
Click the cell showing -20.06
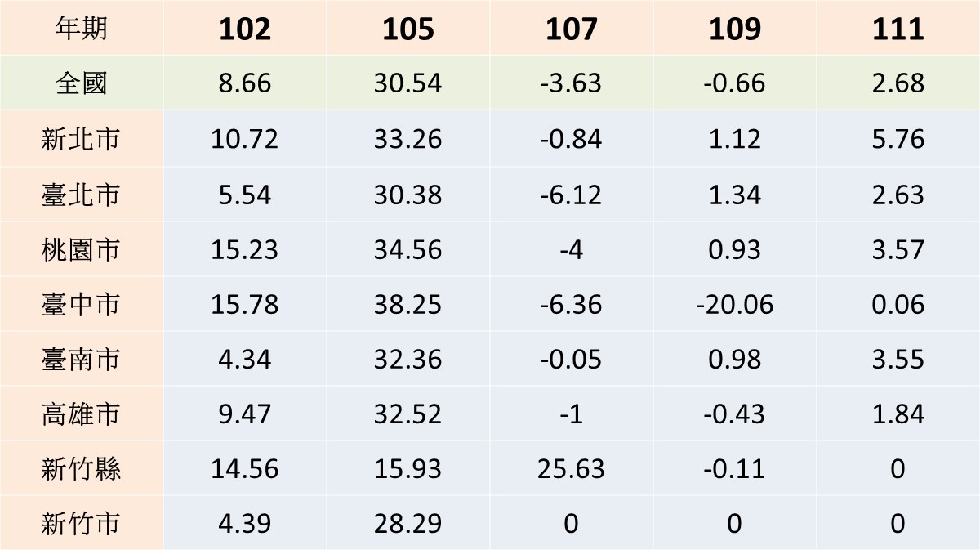tap(735, 304)
